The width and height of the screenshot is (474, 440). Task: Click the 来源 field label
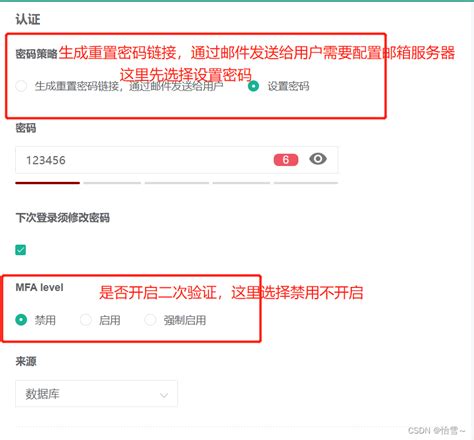click(26, 361)
